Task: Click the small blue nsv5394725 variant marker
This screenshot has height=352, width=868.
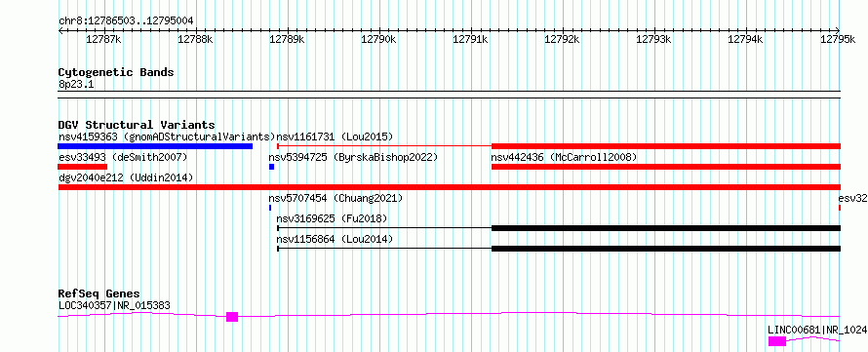Action: [x=272, y=167]
